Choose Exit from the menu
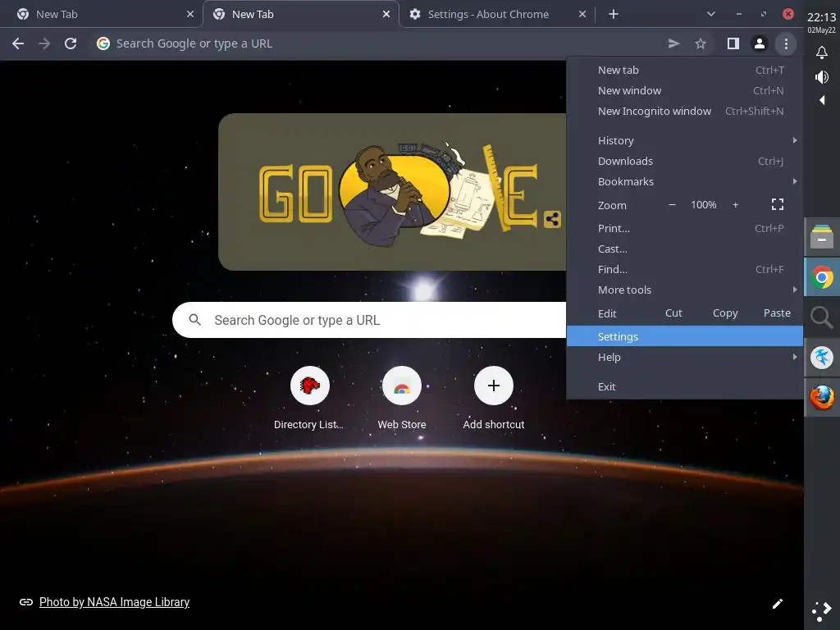840x630 pixels. click(x=685, y=386)
